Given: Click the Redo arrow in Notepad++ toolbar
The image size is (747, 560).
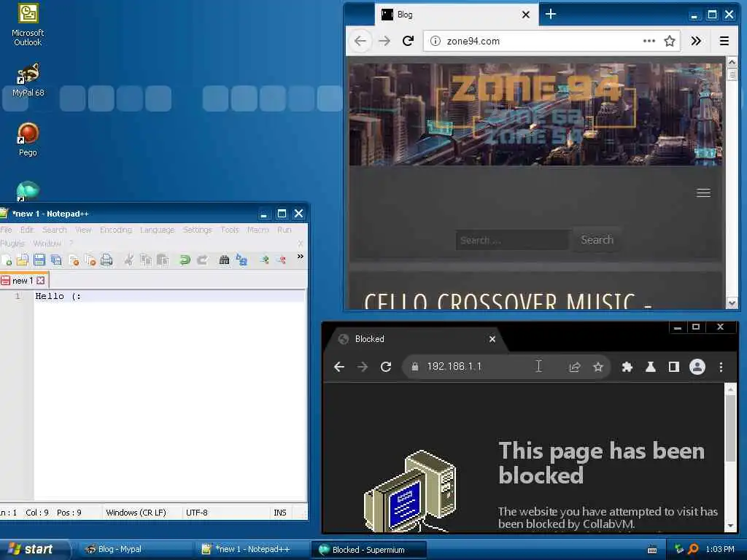Looking at the screenshot, I should point(202,260).
